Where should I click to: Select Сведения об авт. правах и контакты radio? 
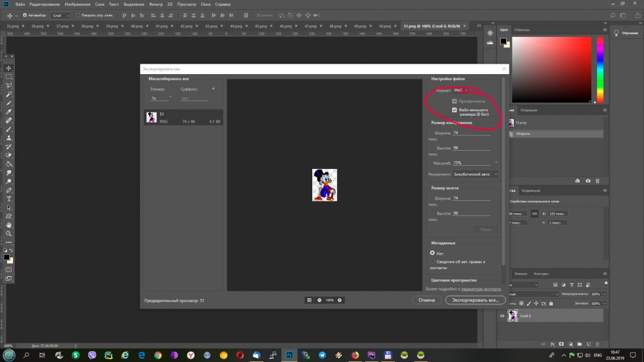433,261
